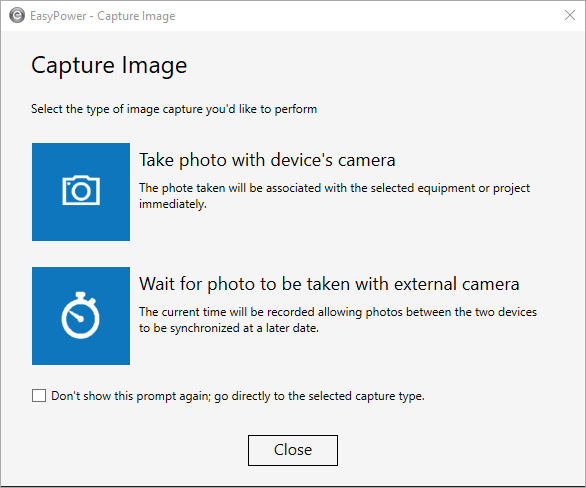Click the 'Select the type of image capture' instruction text
The width and height of the screenshot is (586, 488).
click(x=174, y=109)
